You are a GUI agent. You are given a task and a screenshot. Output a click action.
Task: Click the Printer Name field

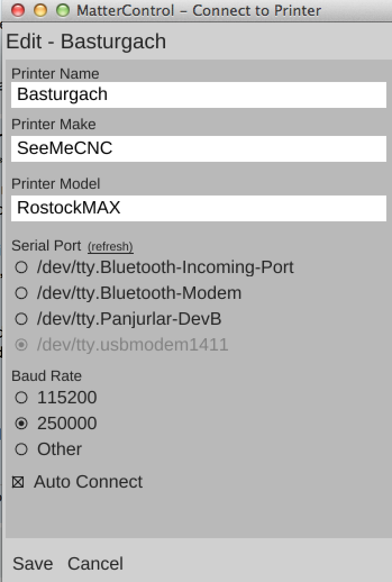click(x=199, y=94)
